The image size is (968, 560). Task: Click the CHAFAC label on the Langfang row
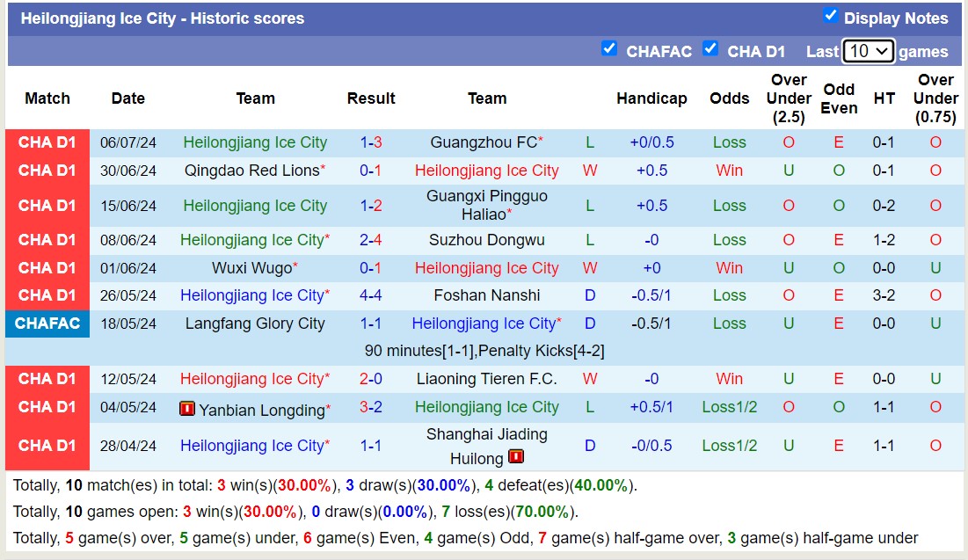click(47, 324)
